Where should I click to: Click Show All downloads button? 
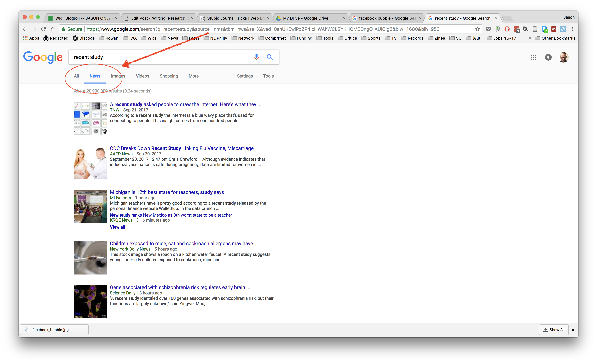click(x=554, y=330)
